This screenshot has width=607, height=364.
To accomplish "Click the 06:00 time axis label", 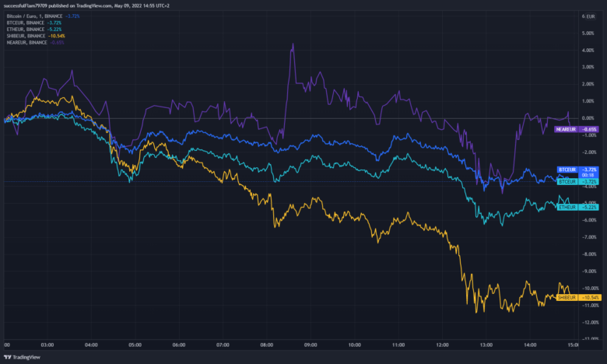I will pos(179,345).
